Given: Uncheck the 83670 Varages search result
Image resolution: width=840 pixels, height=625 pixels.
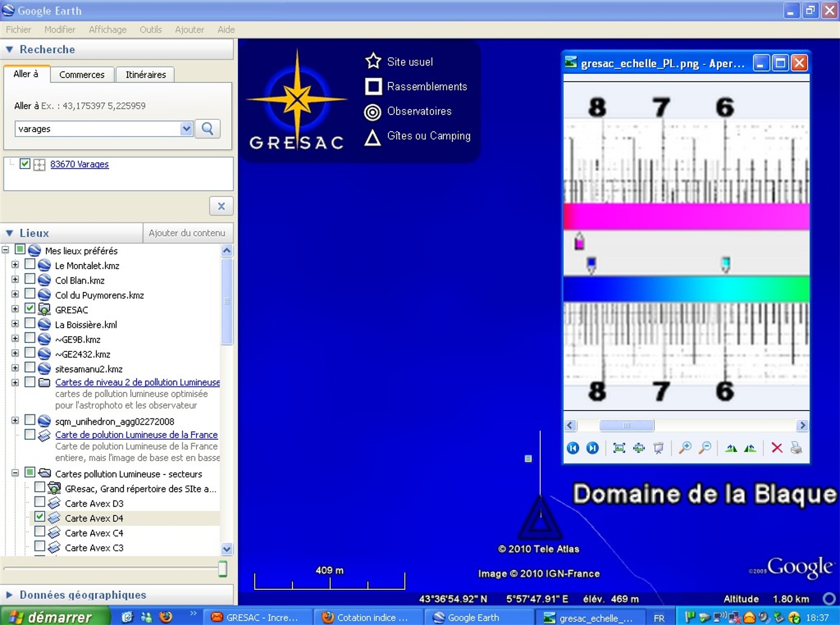Looking at the screenshot, I should coord(25,164).
